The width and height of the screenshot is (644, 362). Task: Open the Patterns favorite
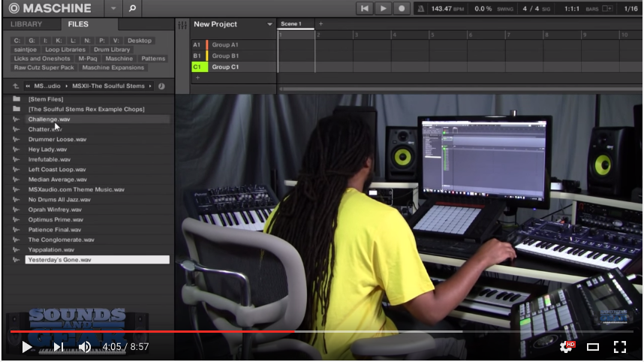153,59
